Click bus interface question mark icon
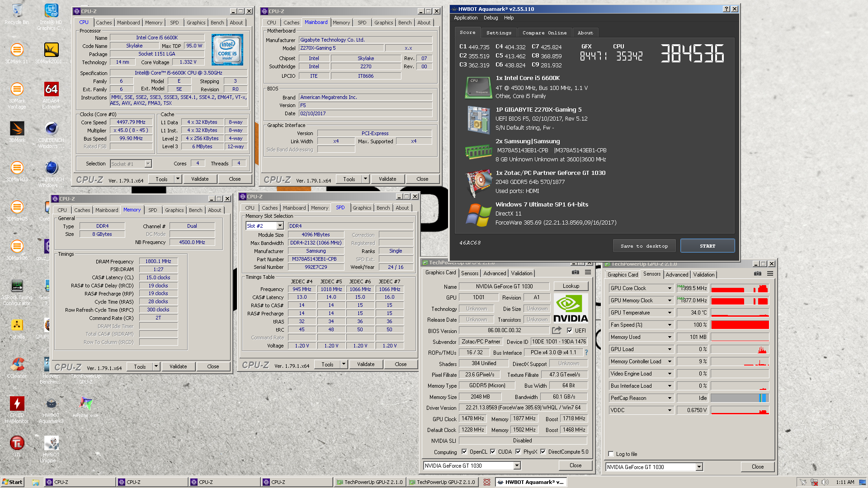 coord(586,352)
